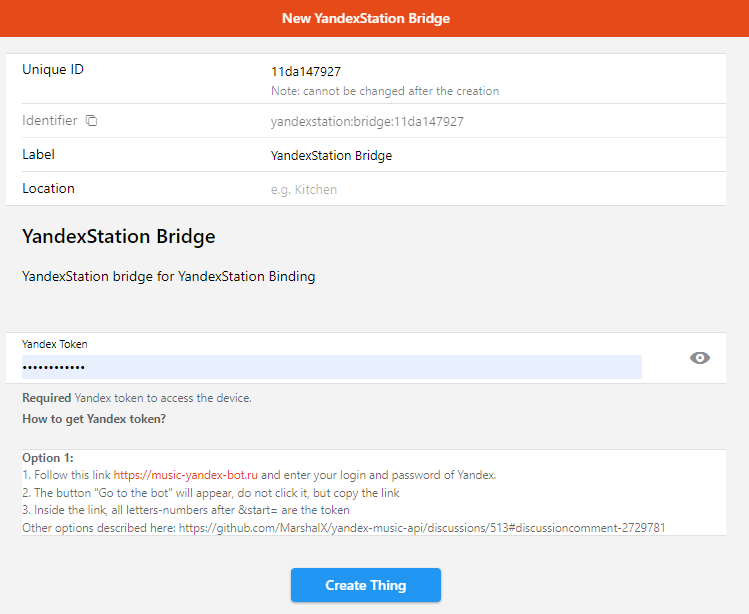Click the "Required Yandex token to access" note
The width and height of the screenshot is (749, 614).
point(137,398)
